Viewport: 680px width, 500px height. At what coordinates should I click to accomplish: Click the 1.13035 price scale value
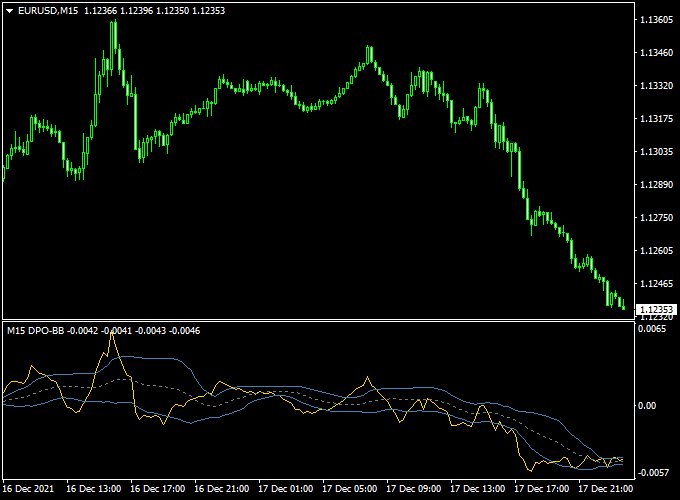coord(657,152)
